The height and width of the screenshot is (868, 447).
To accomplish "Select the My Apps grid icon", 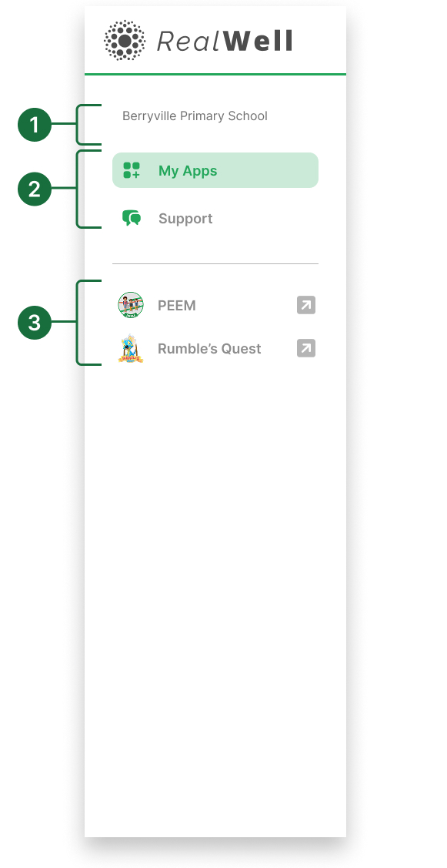I will coord(132,169).
